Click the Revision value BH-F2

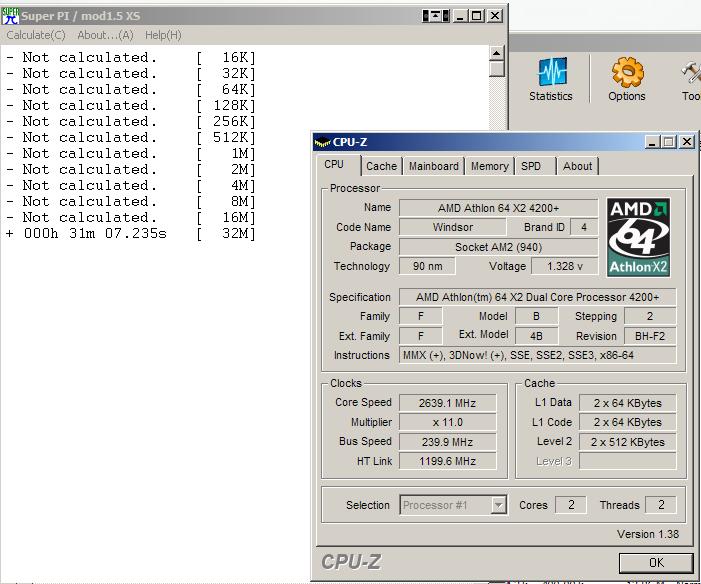pos(650,336)
